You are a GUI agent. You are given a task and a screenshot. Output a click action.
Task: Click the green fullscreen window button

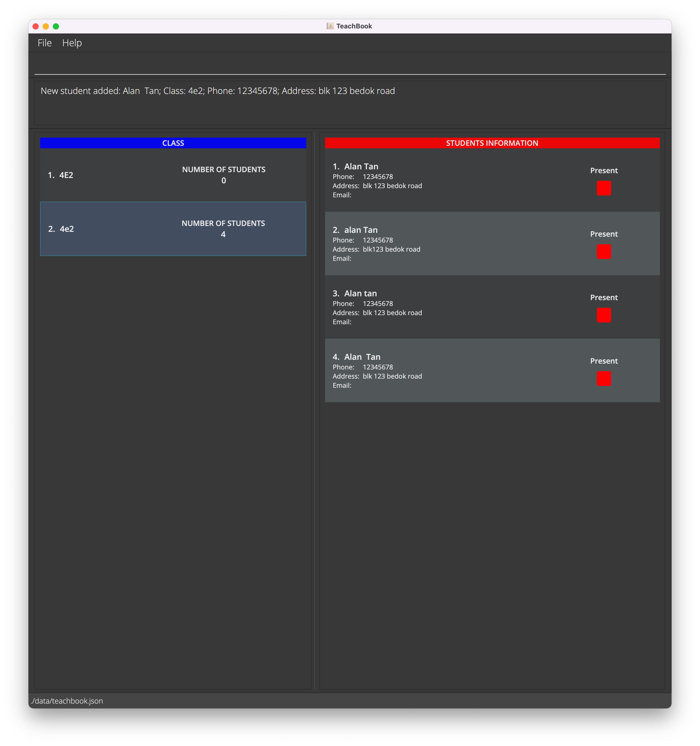point(56,26)
